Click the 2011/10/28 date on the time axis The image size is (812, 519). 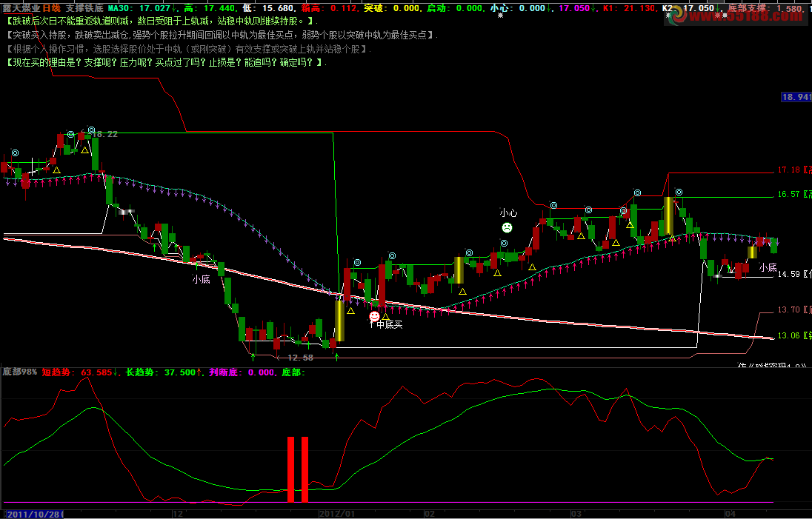click(x=34, y=514)
